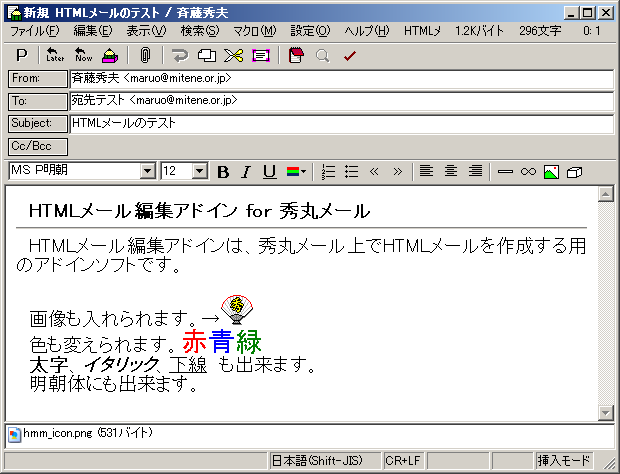Click the blue 青 character

(221, 341)
